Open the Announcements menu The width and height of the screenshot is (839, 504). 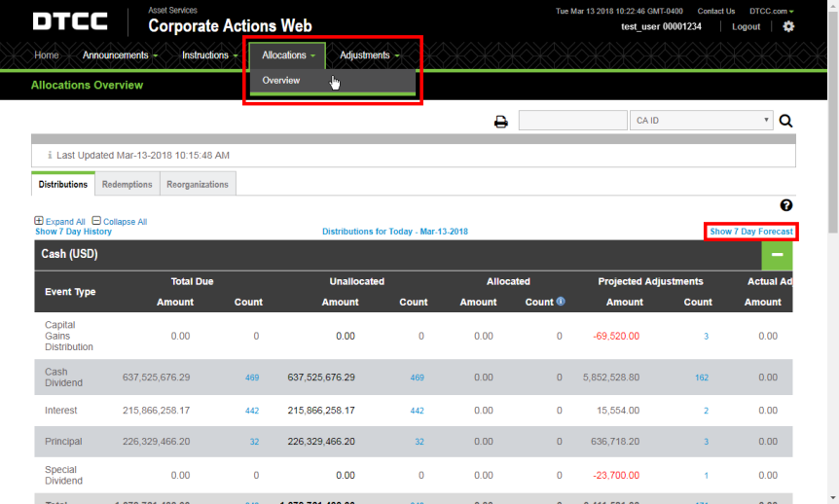(x=120, y=55)
